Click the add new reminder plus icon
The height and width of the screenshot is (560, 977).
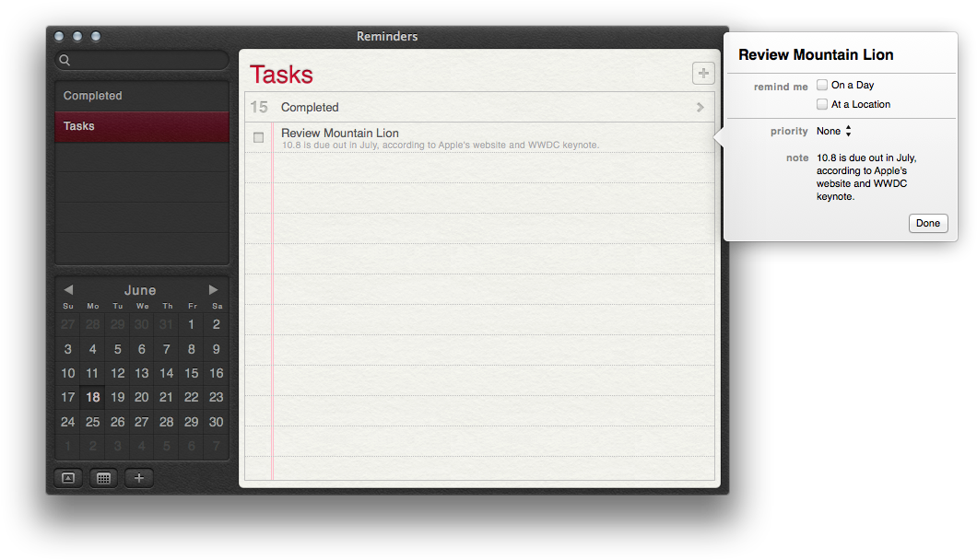tap(702, 74)
